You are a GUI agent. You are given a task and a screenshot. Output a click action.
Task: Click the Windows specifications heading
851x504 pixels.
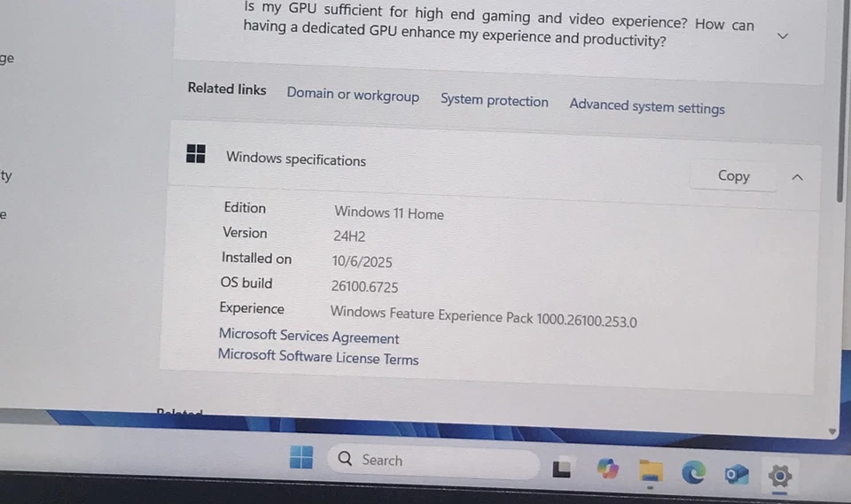click(296, 159)
